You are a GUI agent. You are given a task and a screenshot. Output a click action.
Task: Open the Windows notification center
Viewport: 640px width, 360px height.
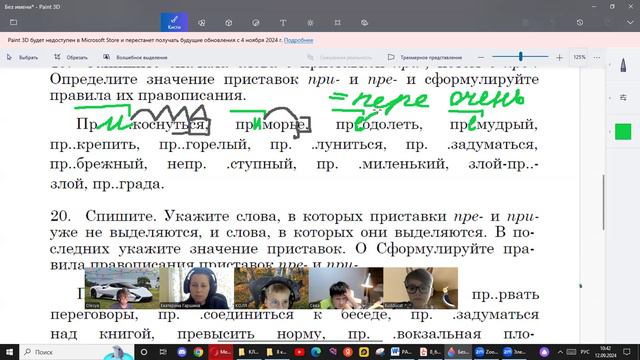627,352
